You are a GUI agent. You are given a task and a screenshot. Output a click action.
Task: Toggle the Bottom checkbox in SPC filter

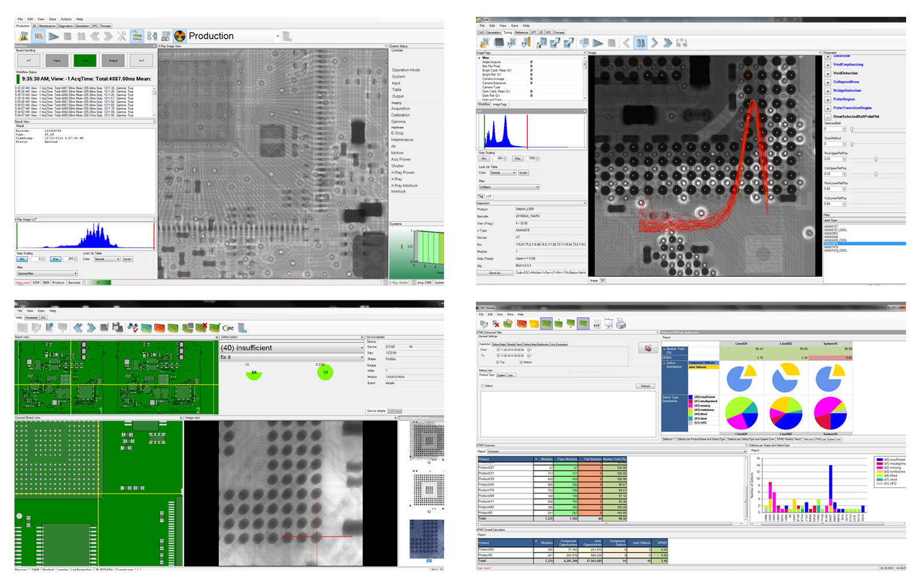click(x=521, y=362)
